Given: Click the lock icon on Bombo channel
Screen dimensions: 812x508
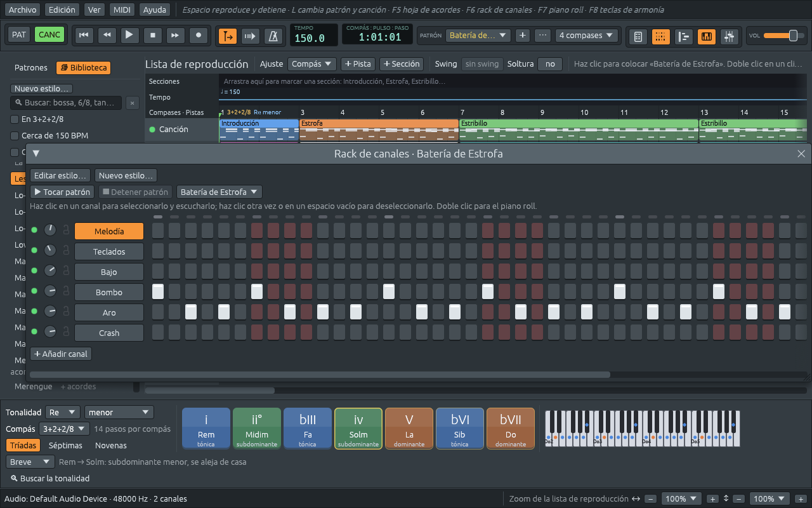Looking at the screenshot, I should pyautogui.click(x=65, y=292).
